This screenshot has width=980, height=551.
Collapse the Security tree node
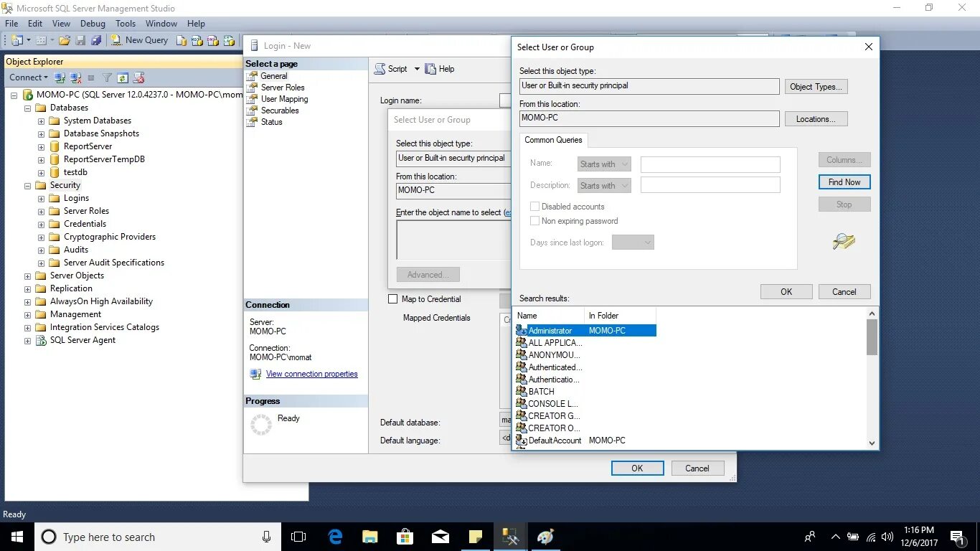tap(28, 185)
